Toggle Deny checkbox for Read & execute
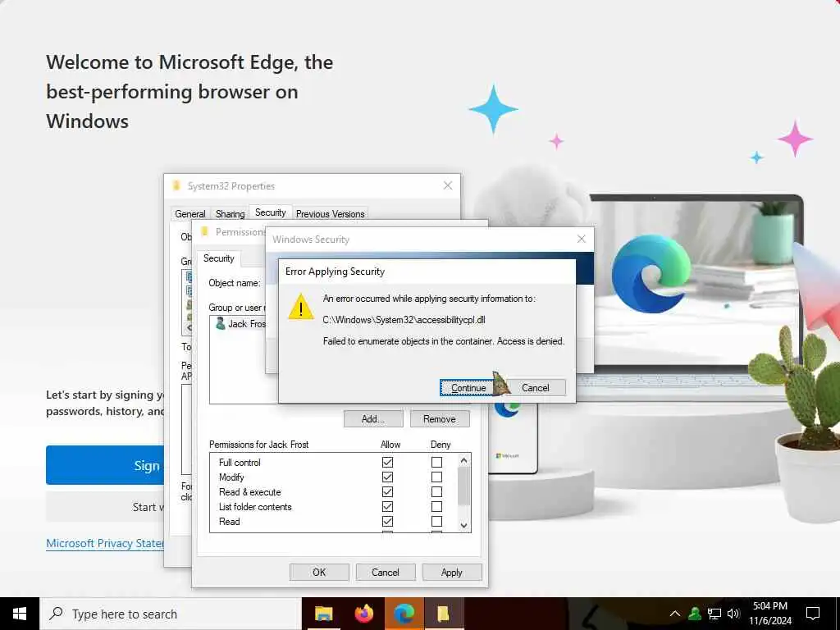The height and width of the screenshot is (630, 840). tap(436, 492)
